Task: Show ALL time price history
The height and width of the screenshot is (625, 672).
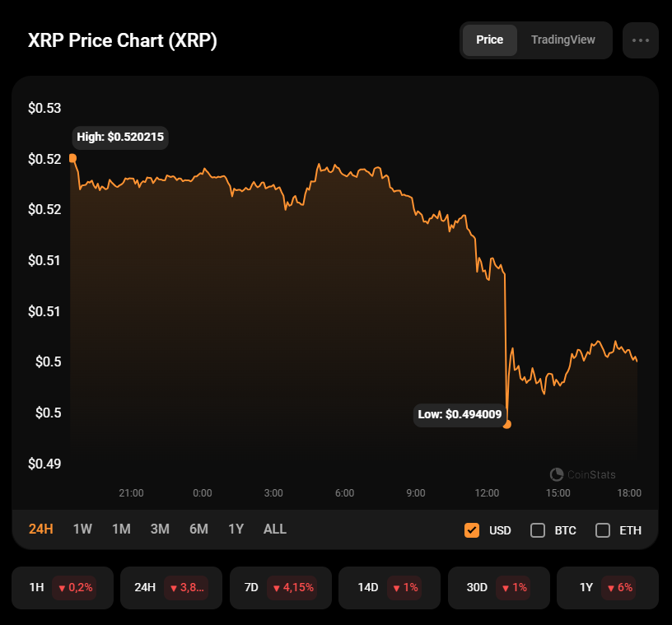Action: (x=275, y=529)
